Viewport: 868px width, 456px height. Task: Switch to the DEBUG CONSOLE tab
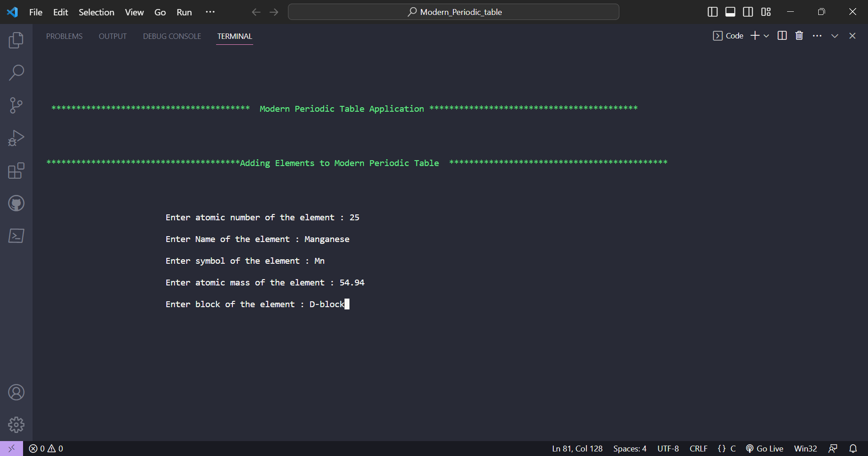[x=171, y=36]
